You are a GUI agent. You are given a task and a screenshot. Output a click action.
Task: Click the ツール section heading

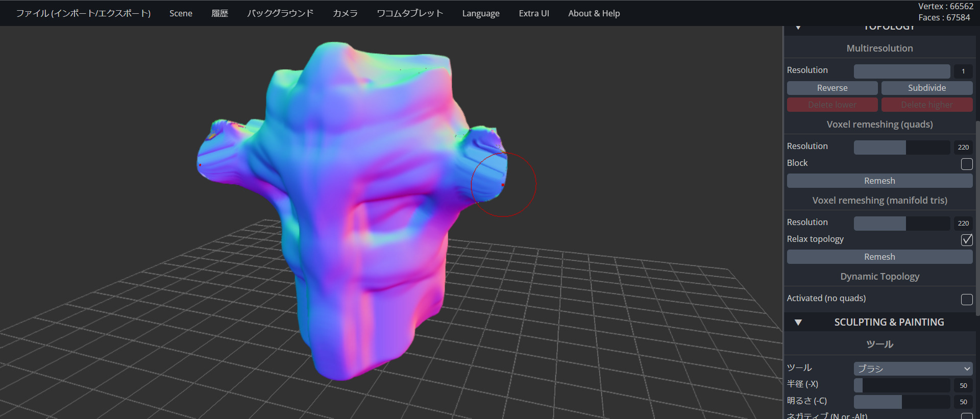(x=879, y=344)
